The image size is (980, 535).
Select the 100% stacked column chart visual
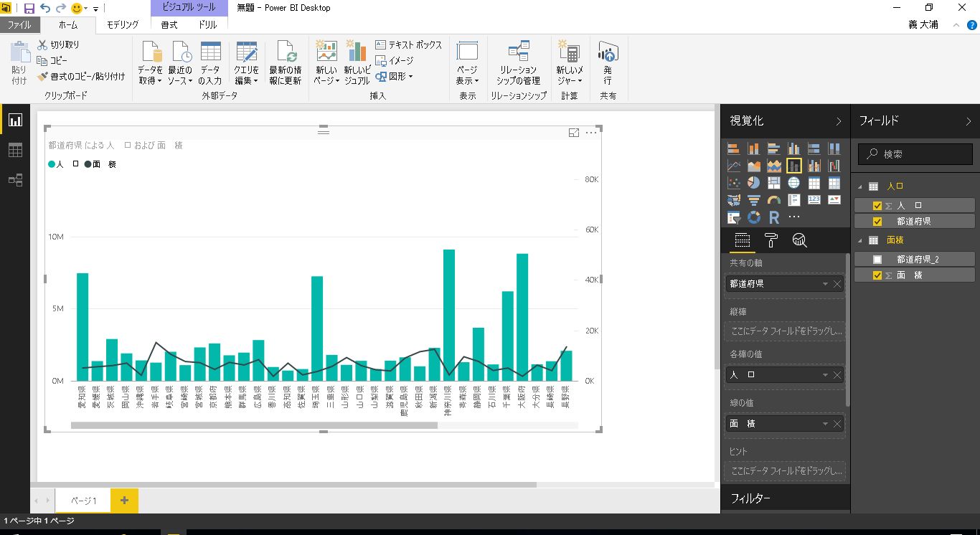(x=834, y=148)
